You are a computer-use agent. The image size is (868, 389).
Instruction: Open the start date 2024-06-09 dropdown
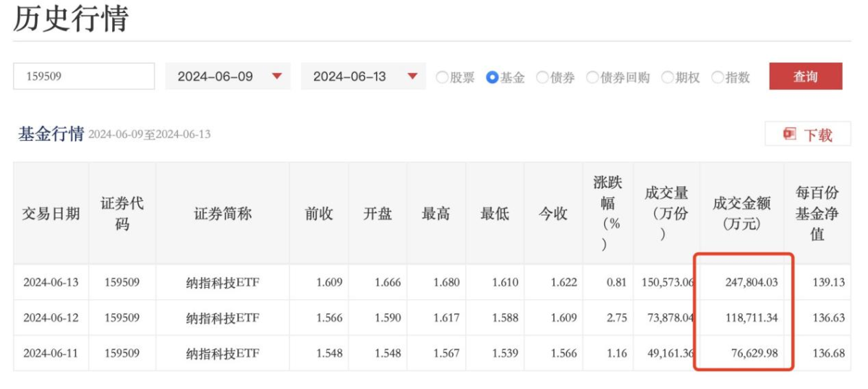pos(228,77)
